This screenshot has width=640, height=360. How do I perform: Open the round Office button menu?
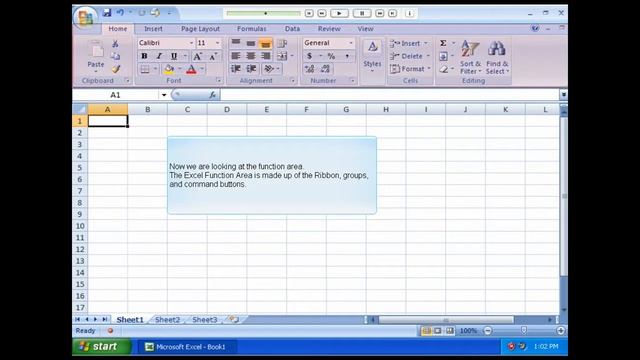[85, 17]
